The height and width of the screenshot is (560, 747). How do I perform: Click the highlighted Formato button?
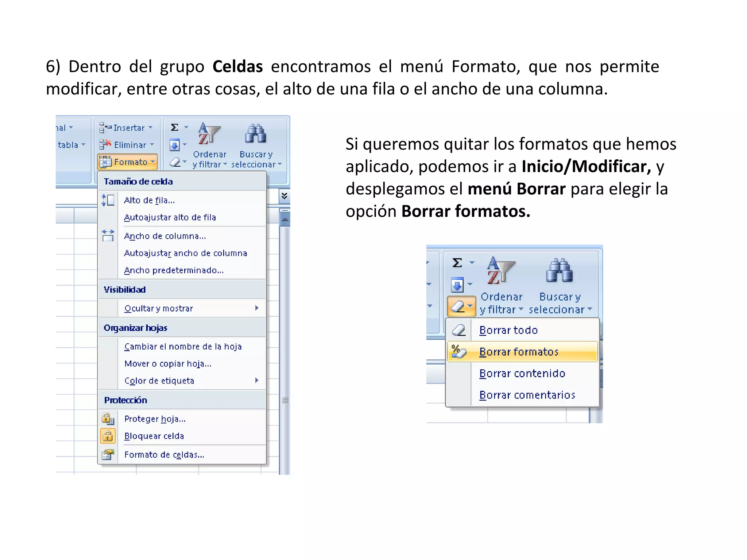pos(128,162)
